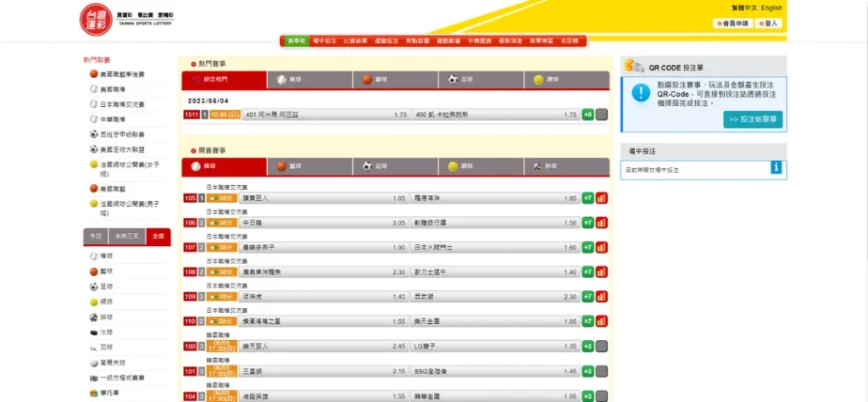Click the gray square icon for match 1511
The width and height of the screenshot is (868, 402).
pos(602,114)
